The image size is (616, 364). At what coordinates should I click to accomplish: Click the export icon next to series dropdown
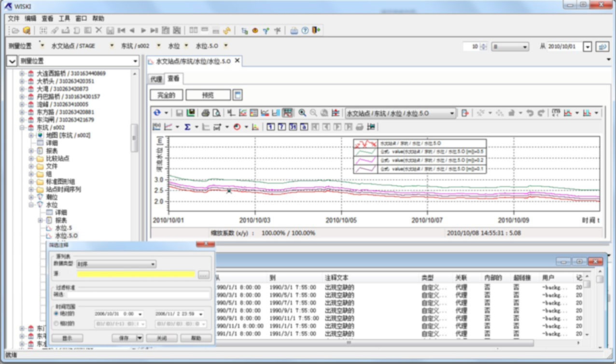pyautogui.click(x=465, y=113)
